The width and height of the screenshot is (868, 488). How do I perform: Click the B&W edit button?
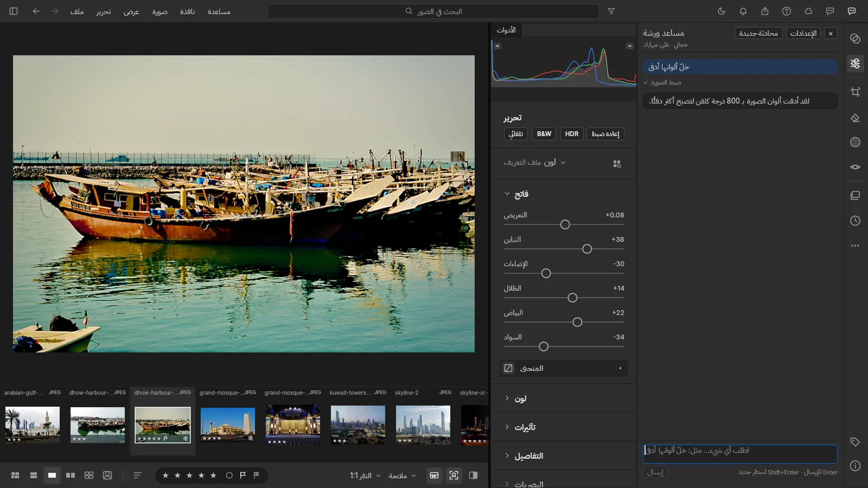[x=544, y=134]
